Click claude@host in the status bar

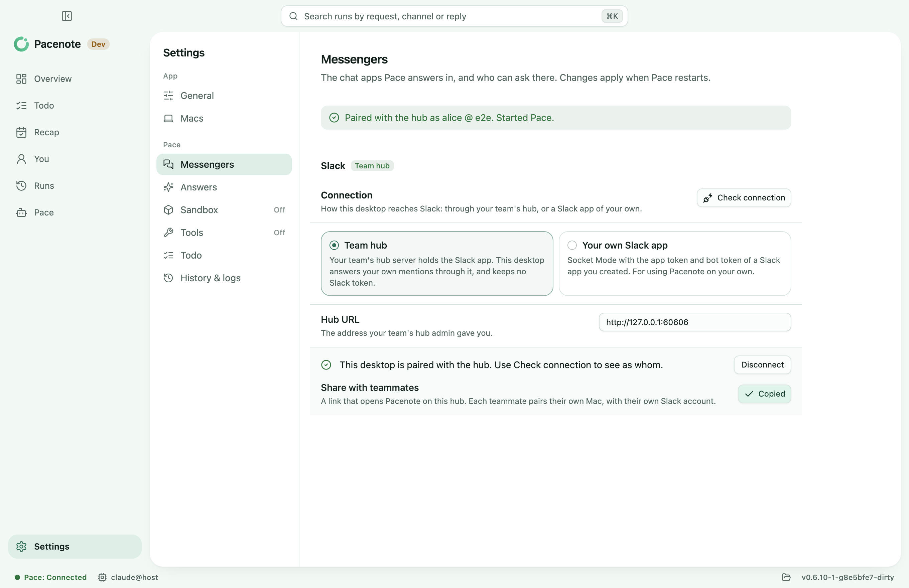point(128,577)
